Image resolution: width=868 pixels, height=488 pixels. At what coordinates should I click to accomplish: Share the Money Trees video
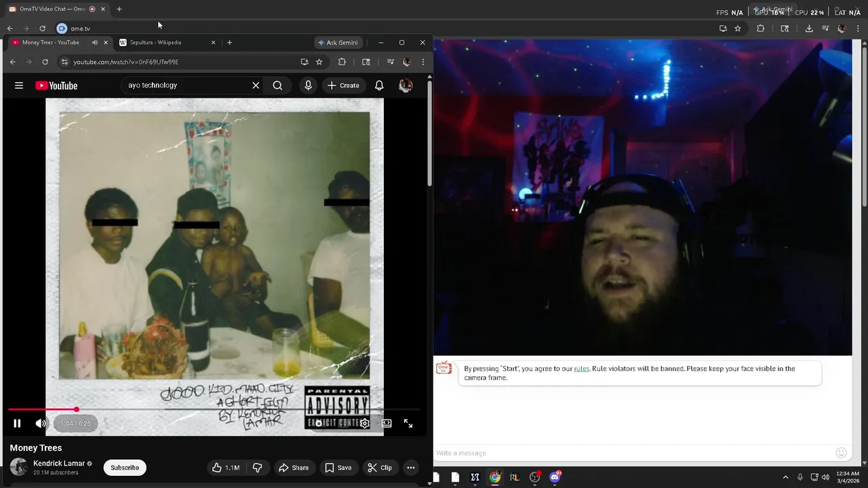[294, 468]
